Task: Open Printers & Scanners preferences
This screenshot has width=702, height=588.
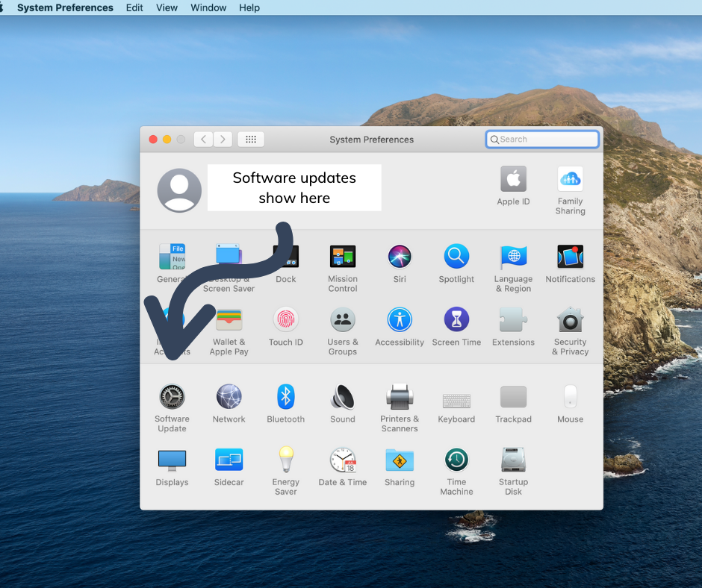Action: [x=400, y=396]
